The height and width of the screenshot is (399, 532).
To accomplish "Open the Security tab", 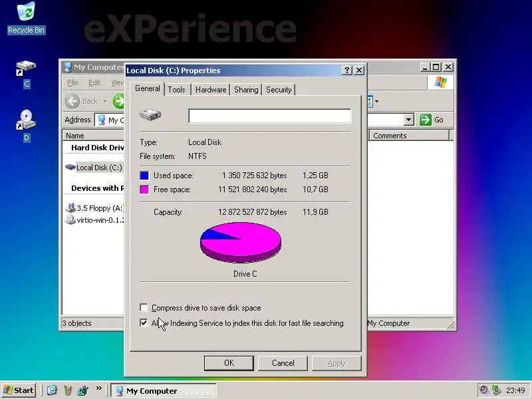I will click(279, 90).
